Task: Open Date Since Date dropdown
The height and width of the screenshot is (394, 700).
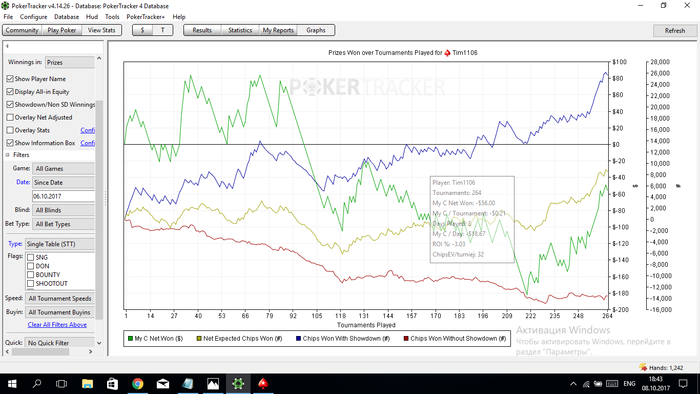Action: pos(63,182)
